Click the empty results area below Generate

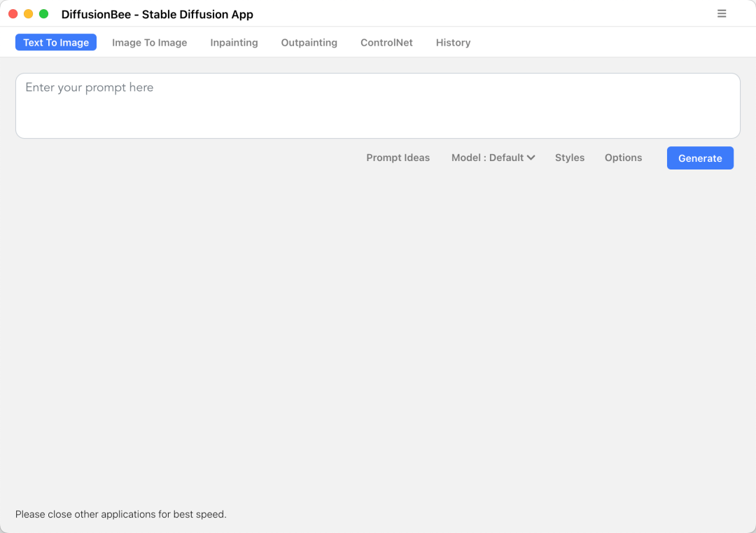tap(378, 329)
